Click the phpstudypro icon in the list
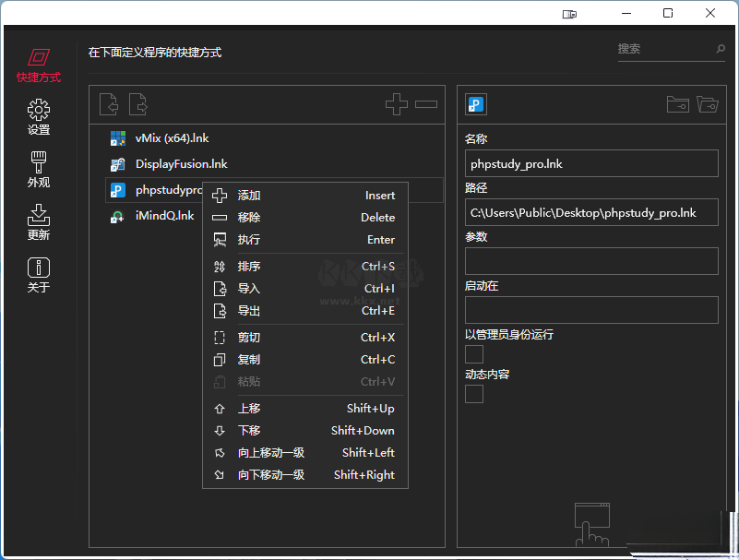Screen dimensions: 739x560 coord(117,190)
